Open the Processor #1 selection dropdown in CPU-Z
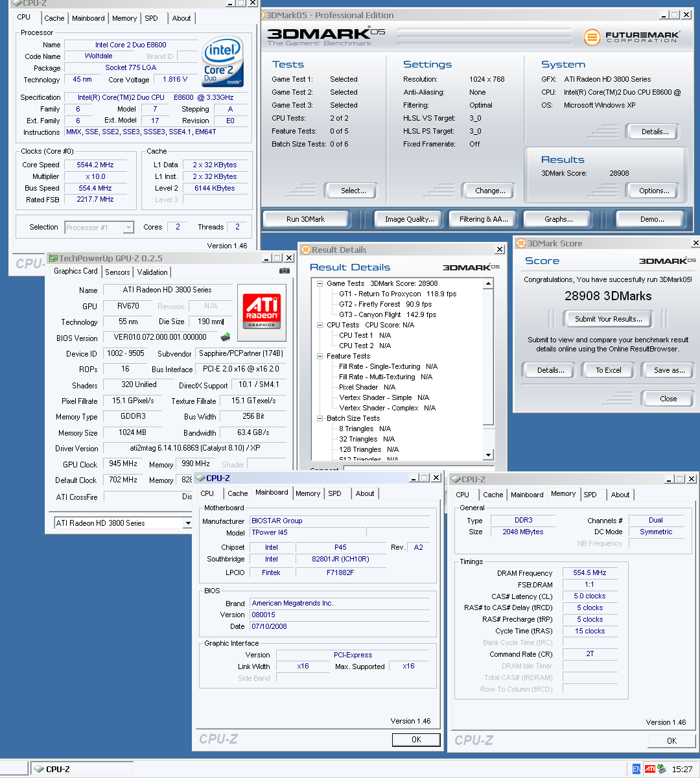 128,227
